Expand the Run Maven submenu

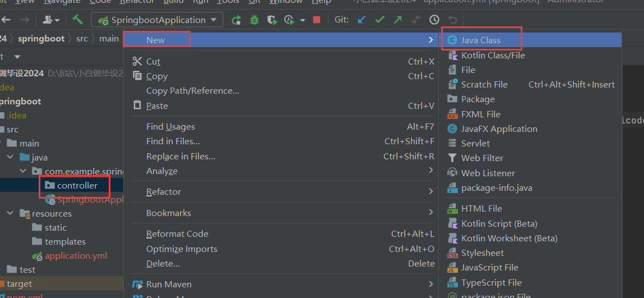[x=281, y=285]
